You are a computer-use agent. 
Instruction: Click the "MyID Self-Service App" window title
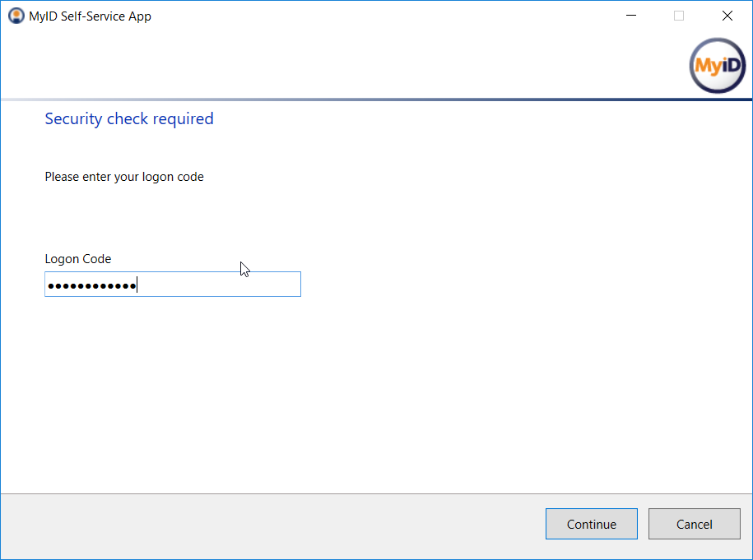tap(90, 16)
